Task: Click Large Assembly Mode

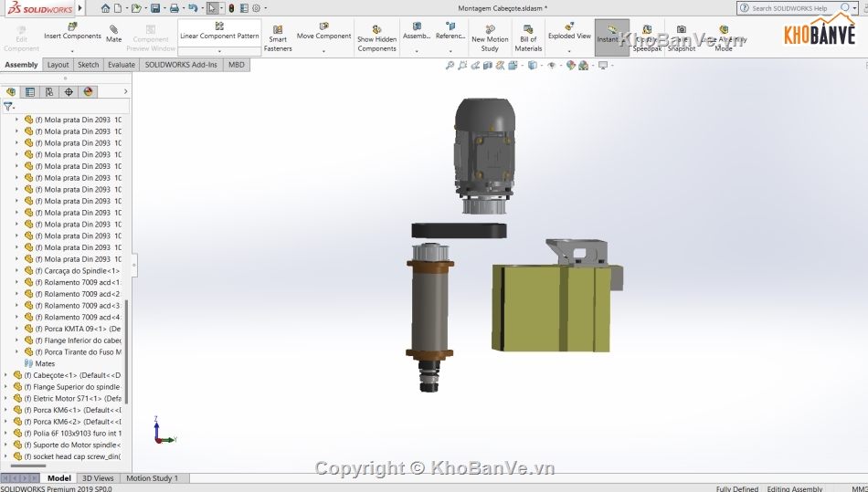Action: (724, 37)
